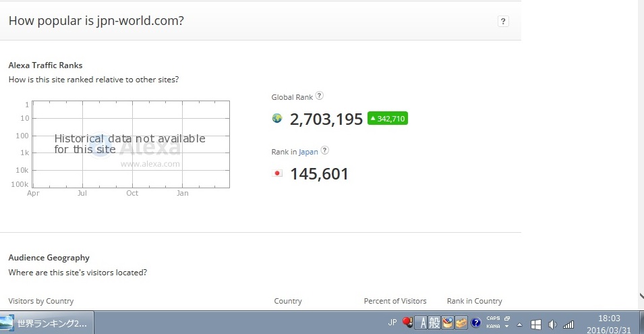Viewport: 644px width, 334px height.
Task: Click the Percent of Visitors column header
Action: pos(395,301)
